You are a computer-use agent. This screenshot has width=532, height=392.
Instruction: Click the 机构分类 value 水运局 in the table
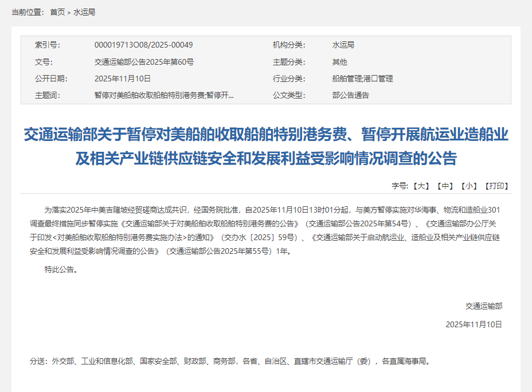pos(343,45)
